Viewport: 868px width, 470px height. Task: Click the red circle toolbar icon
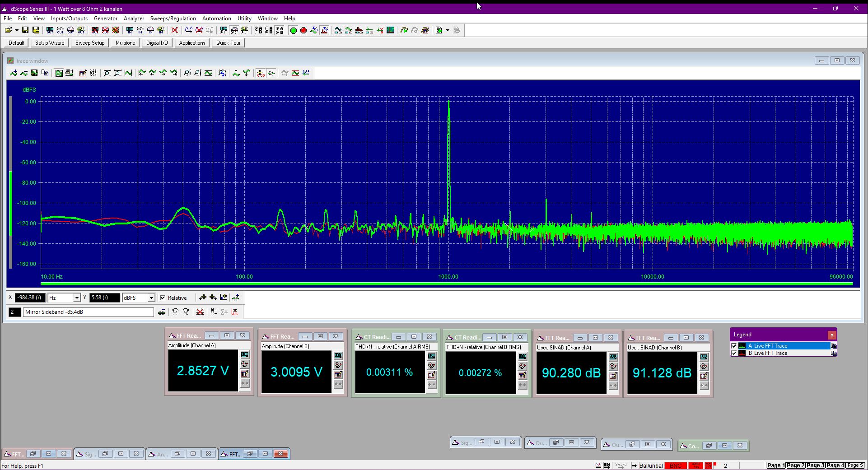pyautogui.click(x=303, y=30)
